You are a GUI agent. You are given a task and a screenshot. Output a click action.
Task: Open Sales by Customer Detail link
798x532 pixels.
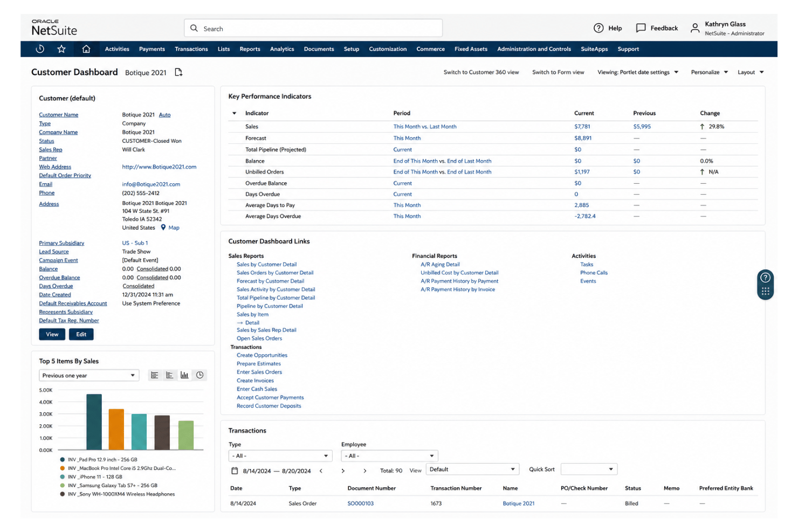click(x=266, y=265)
